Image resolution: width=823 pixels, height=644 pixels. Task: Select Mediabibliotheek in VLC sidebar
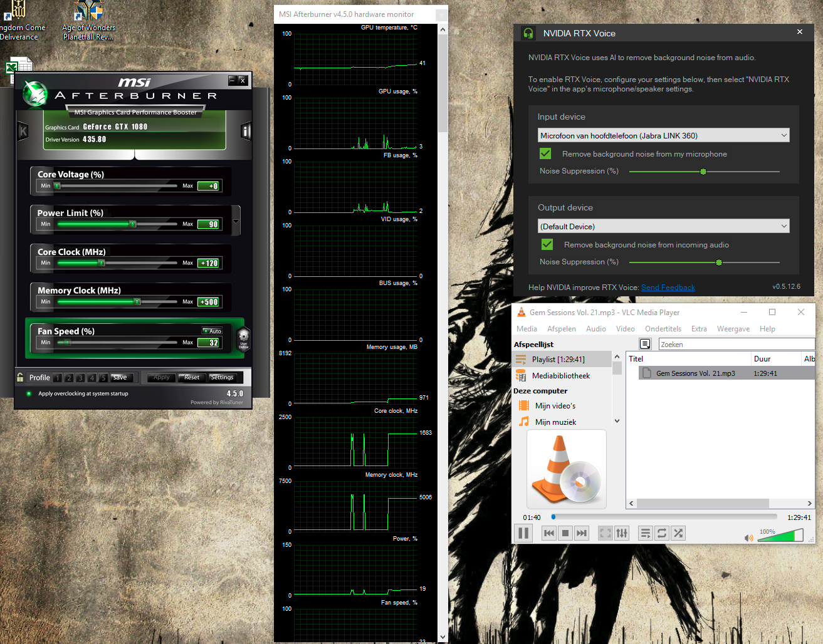coord(561,376)
